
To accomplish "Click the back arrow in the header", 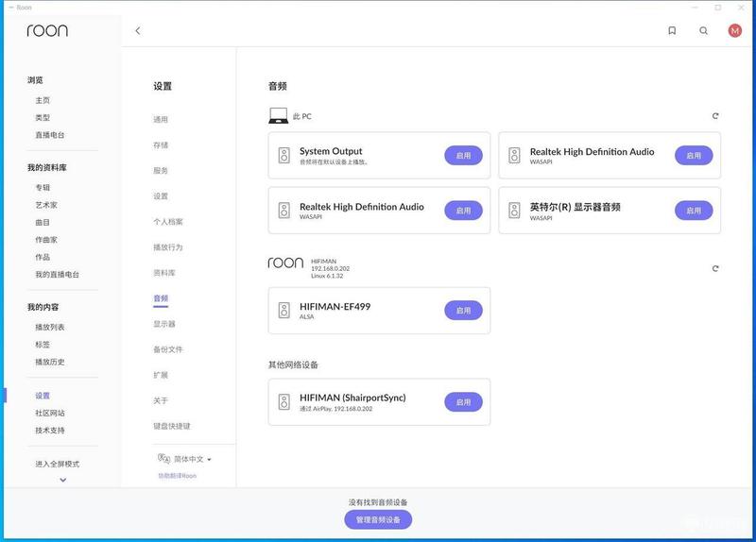I will tap(138, 31).
